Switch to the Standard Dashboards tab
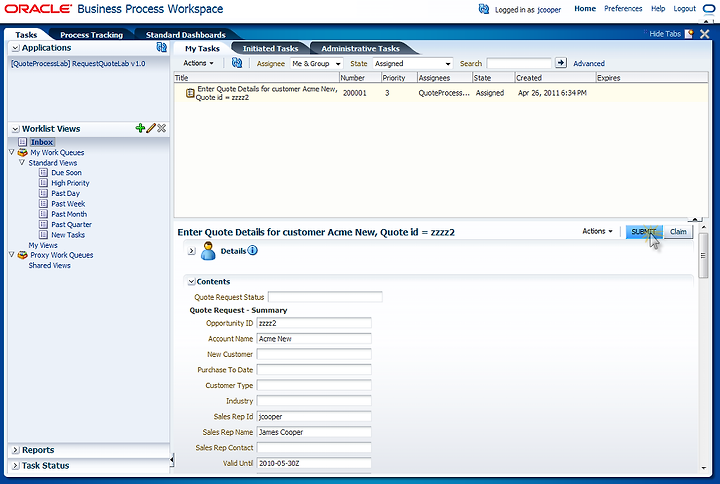Screen dimensions: 720x484 point(186,34)
